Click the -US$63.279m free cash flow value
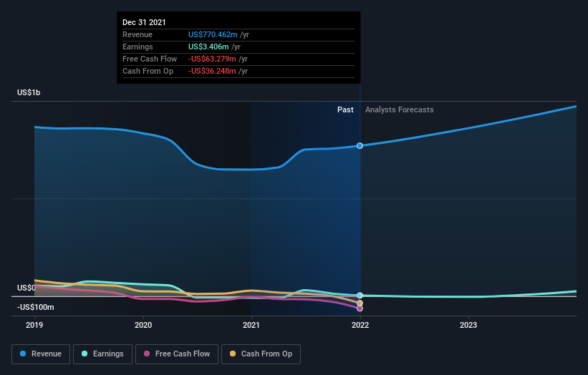This screenshot has width=588, height=375. pyautogui.click(x=212, y=59)
